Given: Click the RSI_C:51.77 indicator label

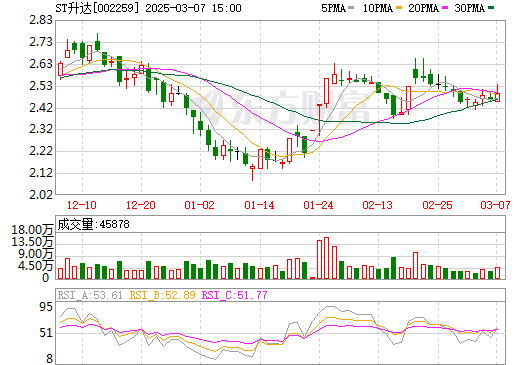Looking at the screenshot, I should pyautogui.click(x=235, y=295).
